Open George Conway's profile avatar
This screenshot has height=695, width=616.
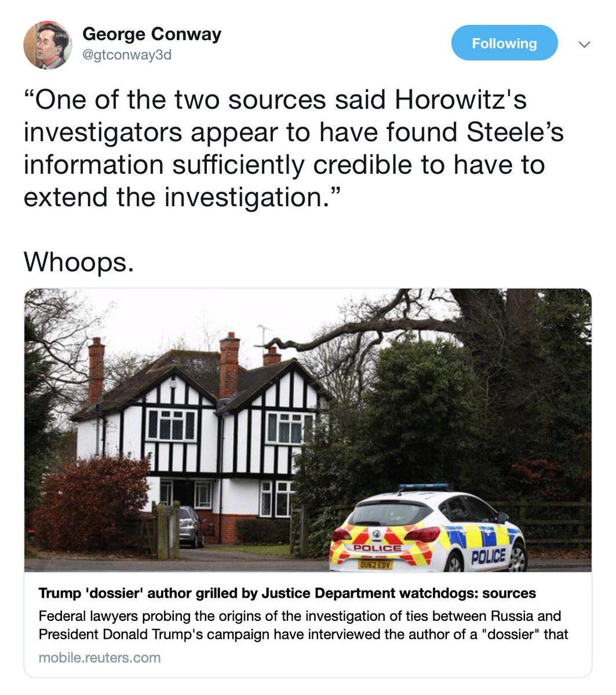point(48,46)
